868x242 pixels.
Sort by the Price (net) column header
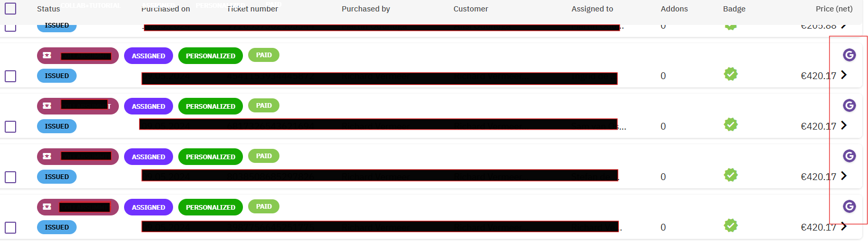[x=834, y=9]
